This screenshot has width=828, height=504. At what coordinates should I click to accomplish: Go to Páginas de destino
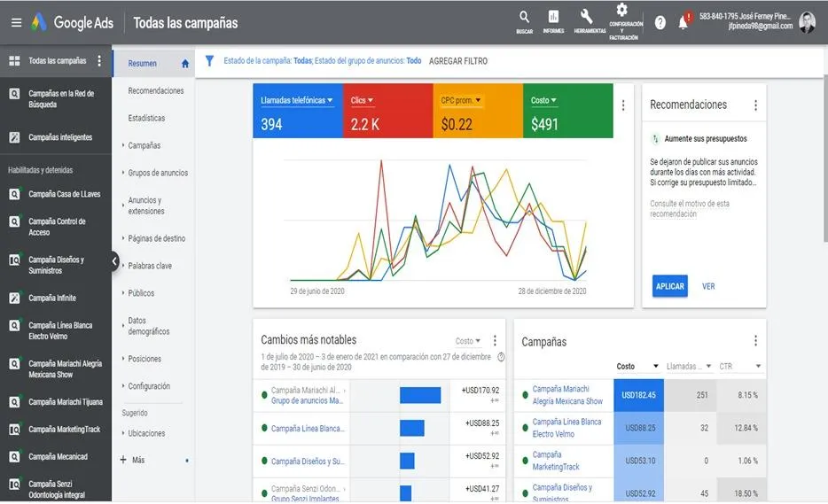click(x=156, y=238)
